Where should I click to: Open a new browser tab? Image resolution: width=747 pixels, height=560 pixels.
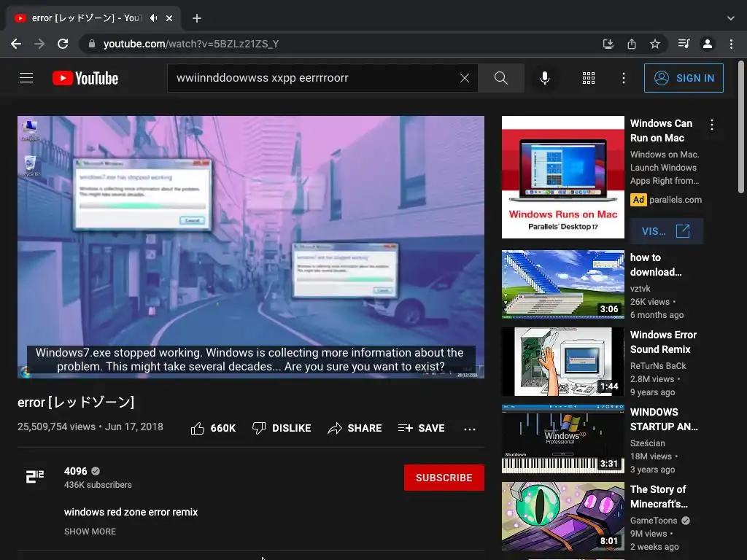tap(197, 18)
